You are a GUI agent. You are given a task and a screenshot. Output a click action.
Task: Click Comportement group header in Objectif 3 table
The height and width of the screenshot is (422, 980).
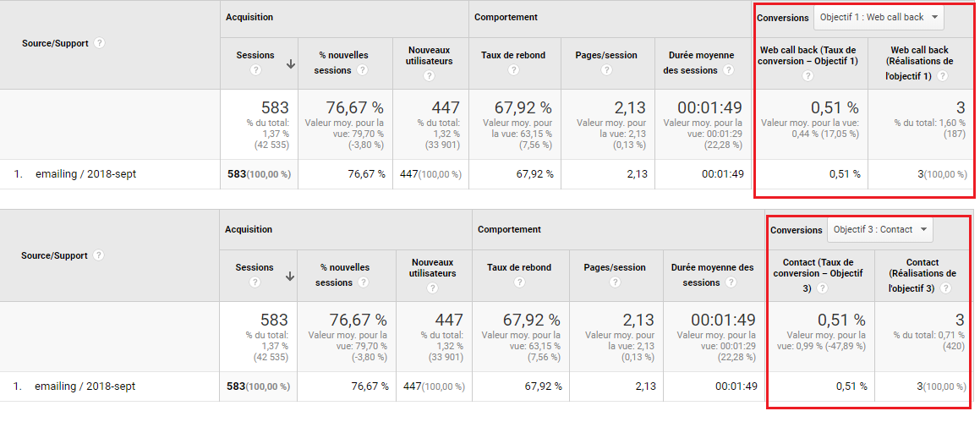pos(509,229)
